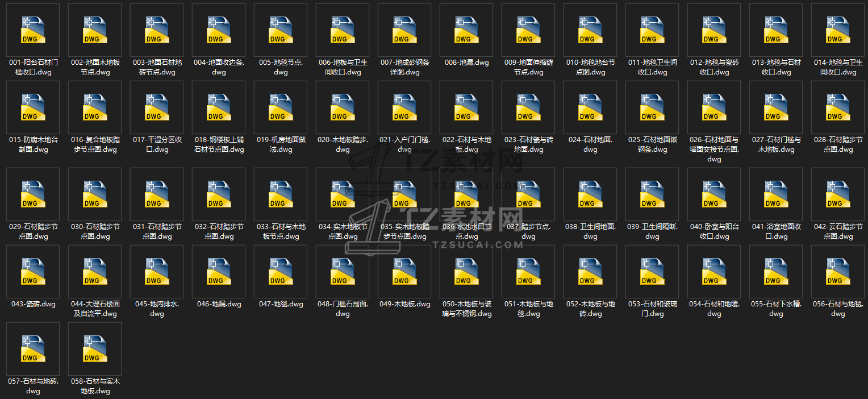Click the file name text 021-入户门门槛.dwg

(404, 144)
